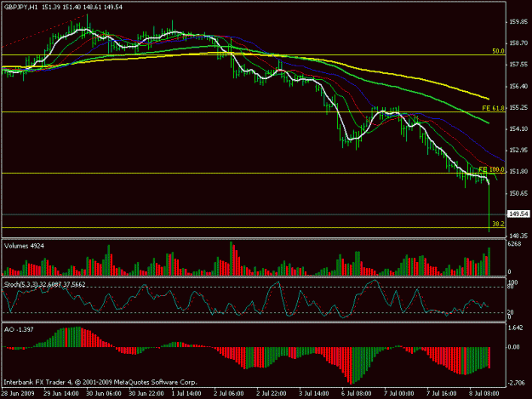Click the 150.65 price axis value
The image size is (532, 399).
518,193
